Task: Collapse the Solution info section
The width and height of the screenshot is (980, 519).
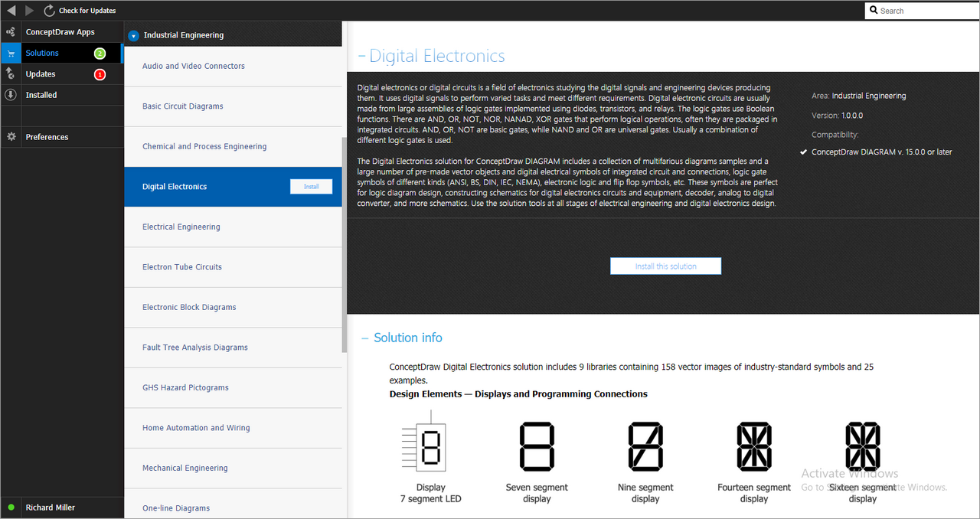Action: pyautogui.click(x=365, y=338)
